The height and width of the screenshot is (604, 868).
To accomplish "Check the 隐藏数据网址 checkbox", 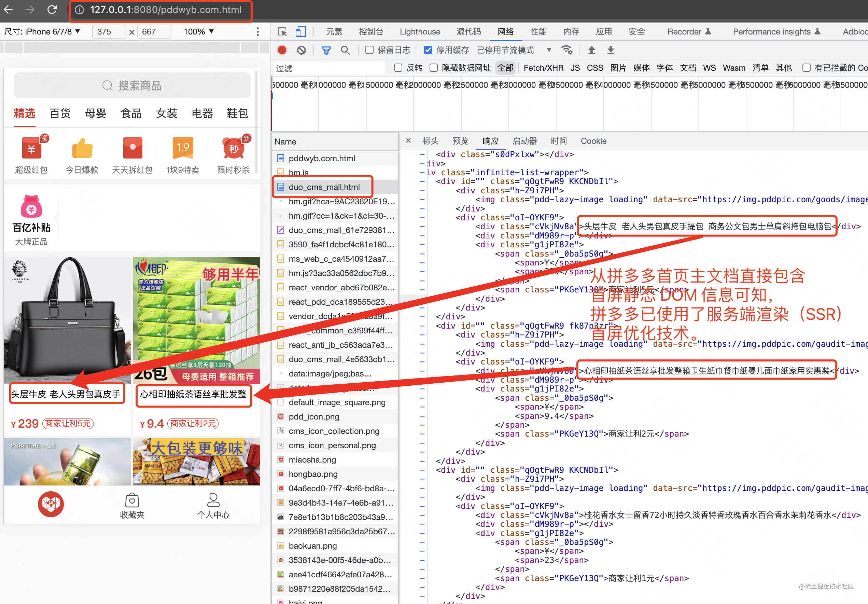I will [434, 68].
